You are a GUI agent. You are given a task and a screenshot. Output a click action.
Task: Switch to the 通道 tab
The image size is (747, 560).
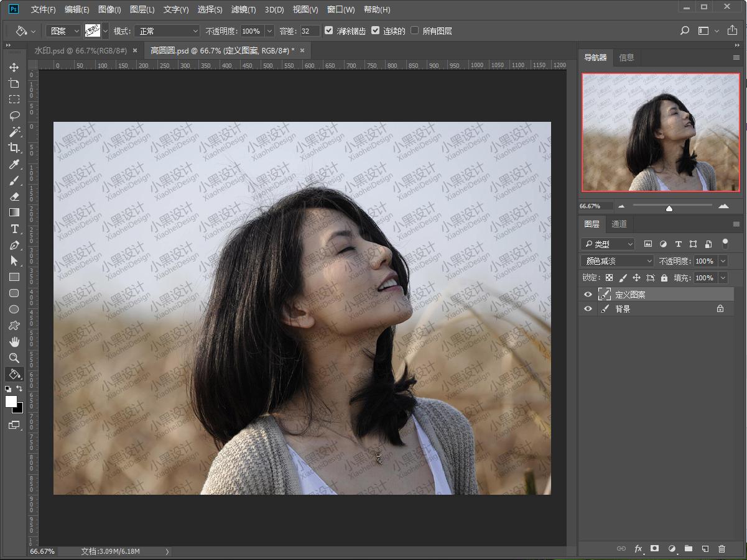[619, 224]
